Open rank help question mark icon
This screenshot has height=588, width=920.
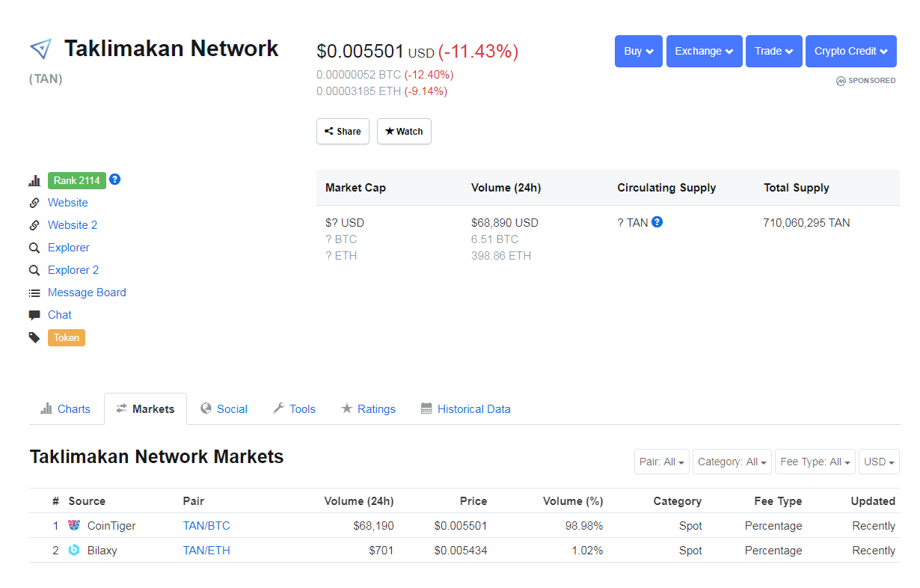coord(114,180)
